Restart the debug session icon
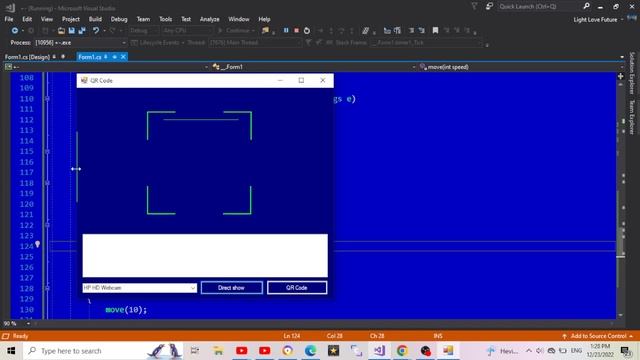Viewport: 640px width, 360px height. pyautogui.click(x=307, y=31)
